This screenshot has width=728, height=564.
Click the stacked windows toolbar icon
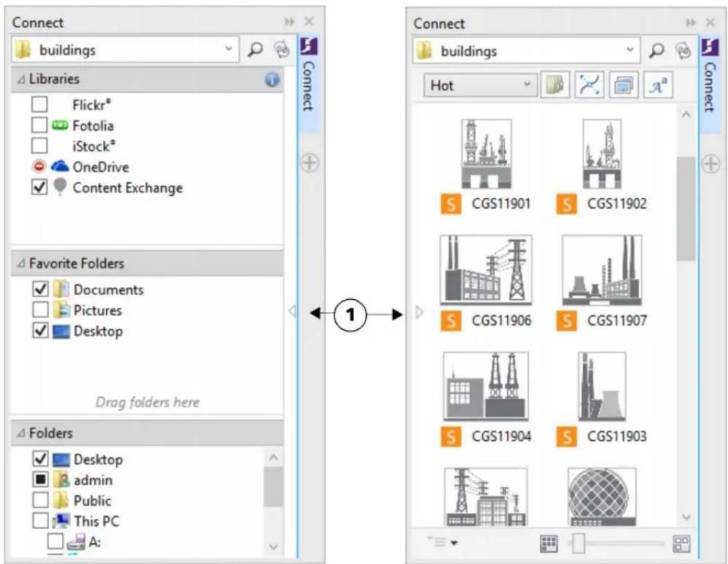[x=623, y=85]
